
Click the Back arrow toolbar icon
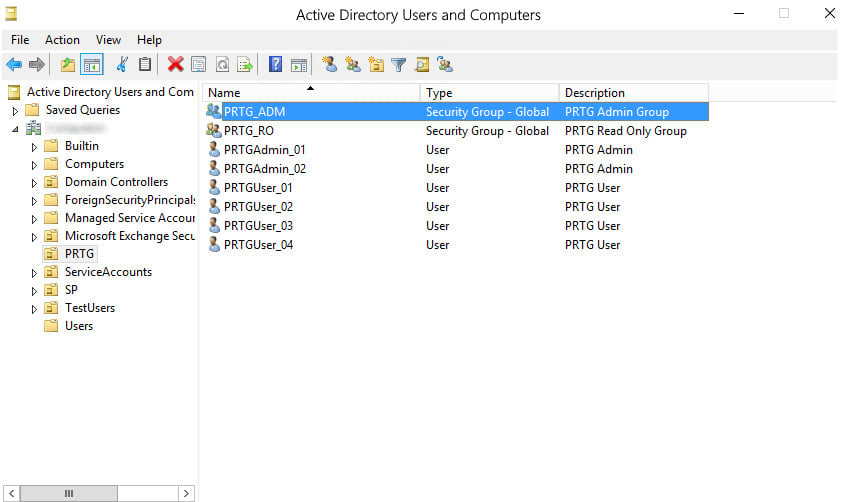pyautogui.click(x=14, y=65)
